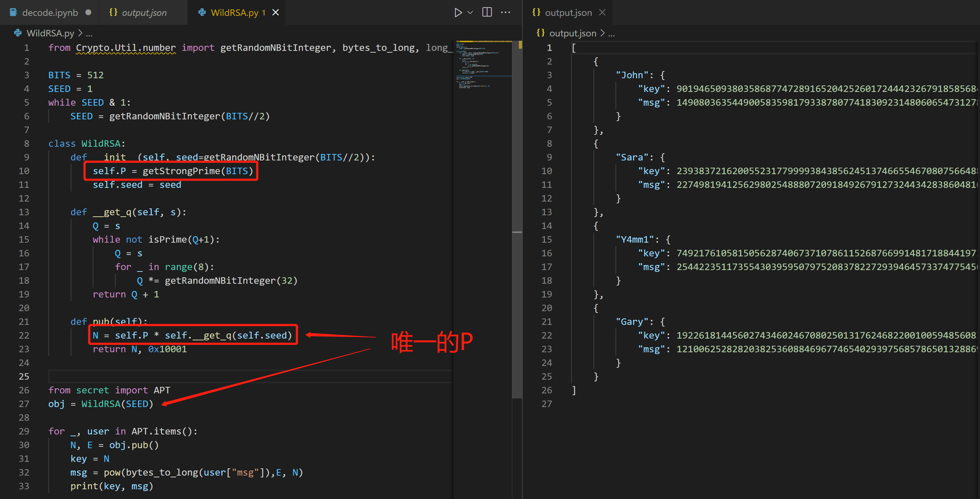Click the Run Python File play icon
This screenshot has width=980, height=499.
click(458, 13)
